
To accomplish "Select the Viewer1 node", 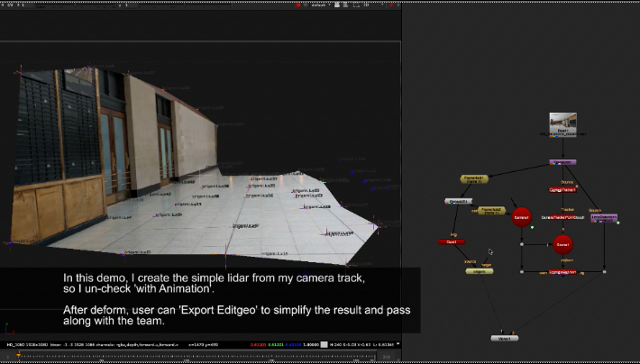I will [x=505, y=338].
